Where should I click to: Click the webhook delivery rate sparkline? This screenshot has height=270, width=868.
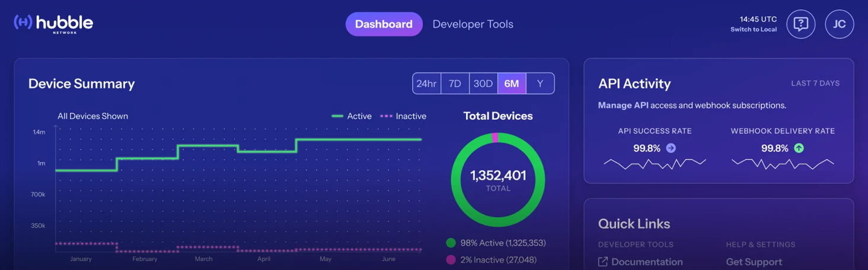(x=783, y=163)
